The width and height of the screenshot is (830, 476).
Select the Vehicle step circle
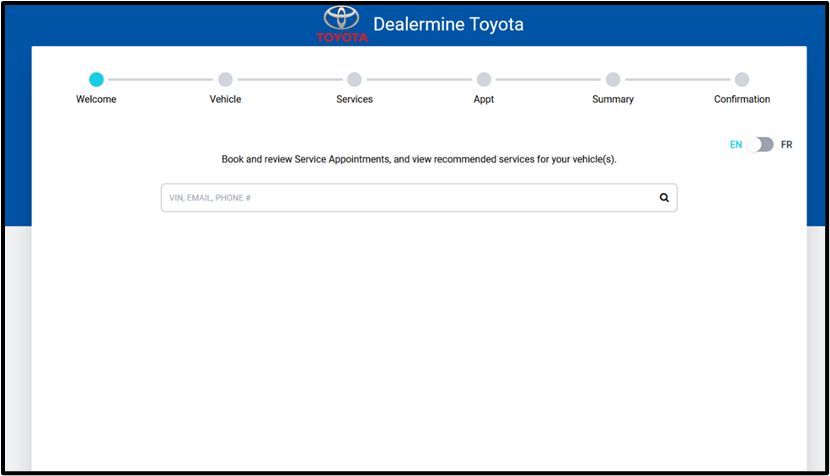pyautogui.click(x=225, y=79)
